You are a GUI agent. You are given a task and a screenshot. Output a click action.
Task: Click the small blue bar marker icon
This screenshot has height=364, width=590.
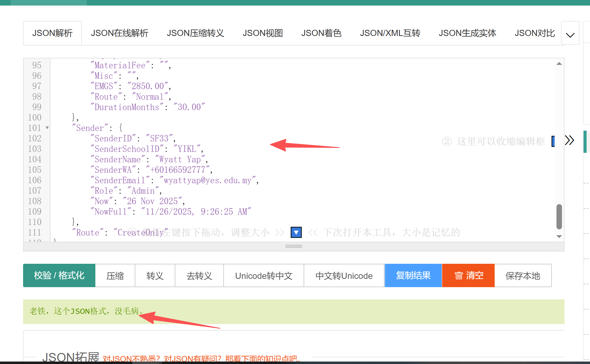tap(553, 141)
